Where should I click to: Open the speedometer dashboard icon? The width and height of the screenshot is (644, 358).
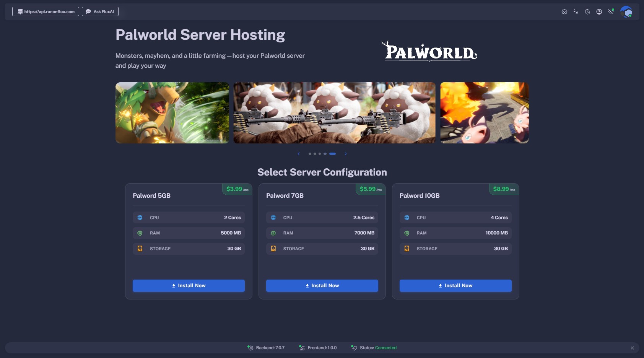pos(599,12)
